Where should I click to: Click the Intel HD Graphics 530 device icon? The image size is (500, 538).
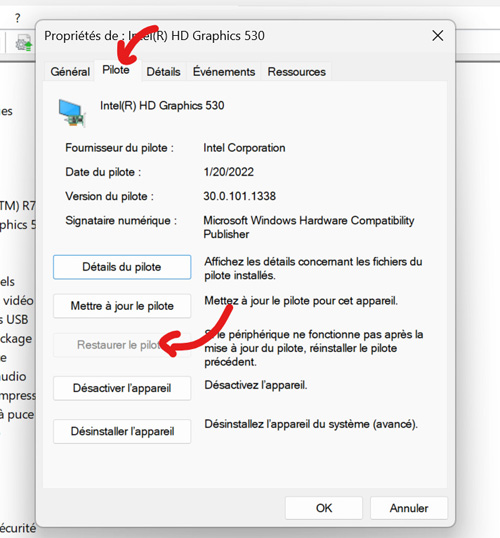pos(72,113)
